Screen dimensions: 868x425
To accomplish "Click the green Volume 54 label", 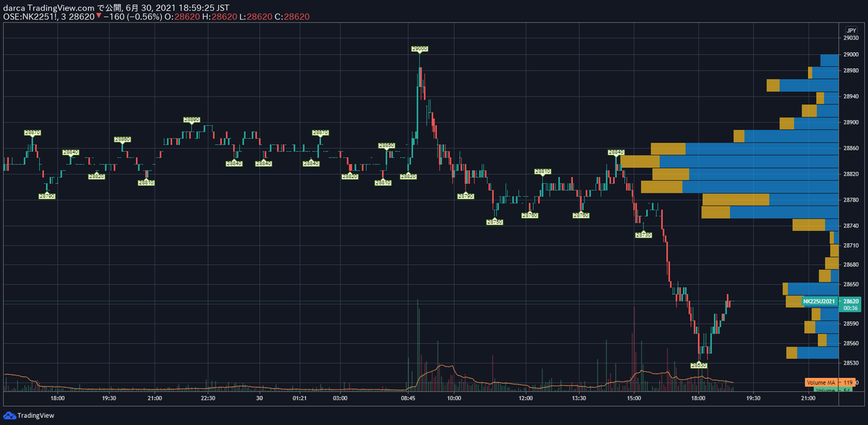I will [x=833, y=390].
